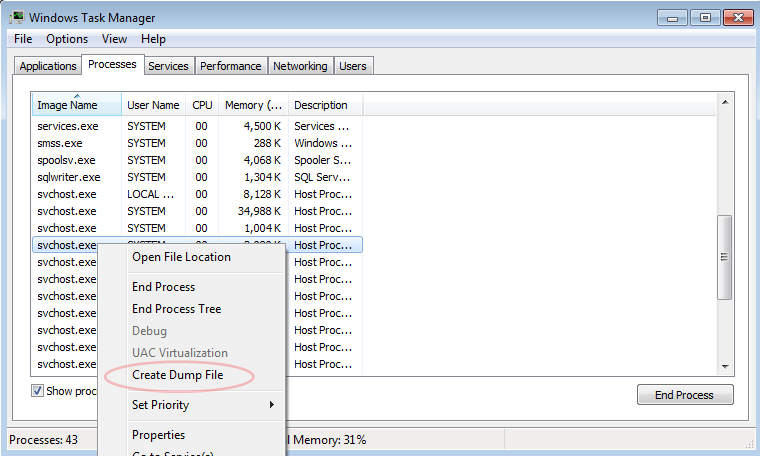Screen dimensions: 760x456
Task: Close the Task Manager window
Action: point(738,18)
